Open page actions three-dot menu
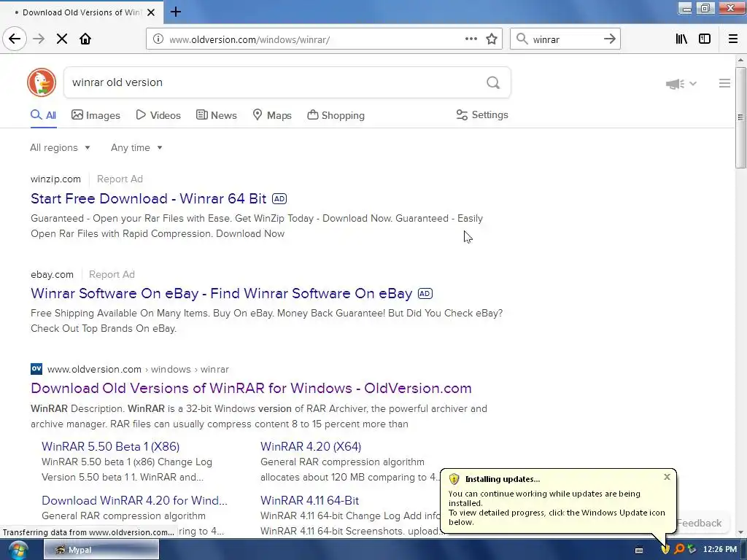The width and height of the screenshot is (747, 560). point(471,39)
